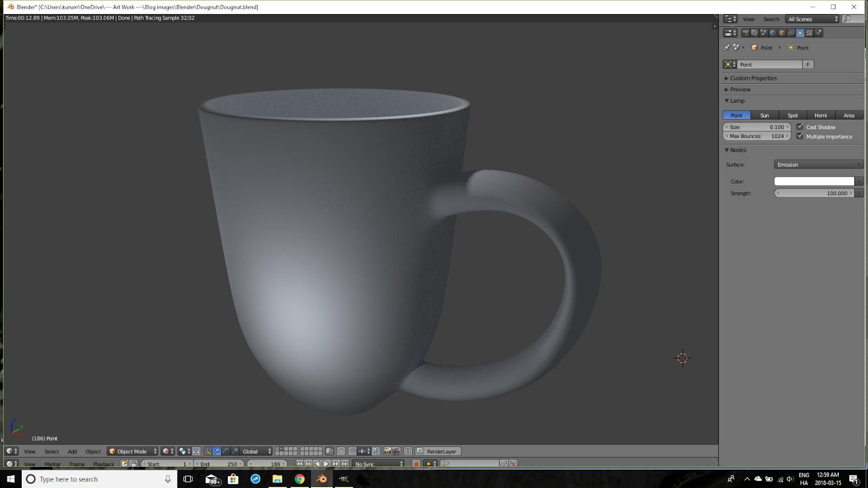Open the Render Layers properties icon

755,33
